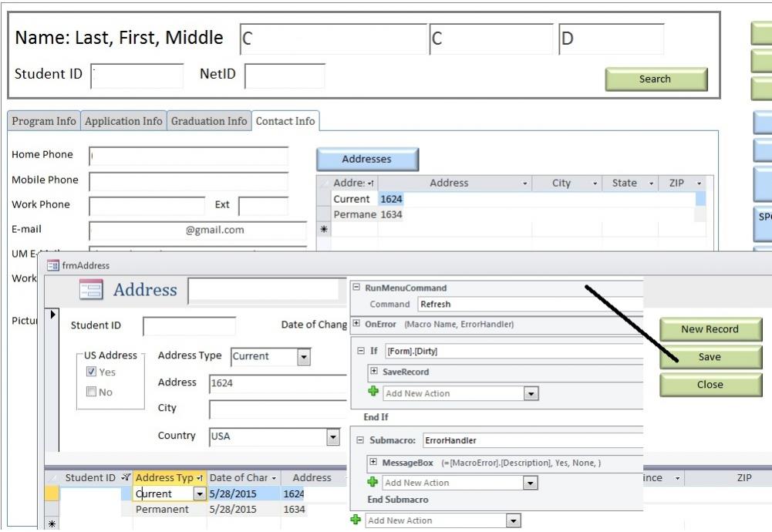
Task: Click the Ext input field
Action: tap(264, 206)
